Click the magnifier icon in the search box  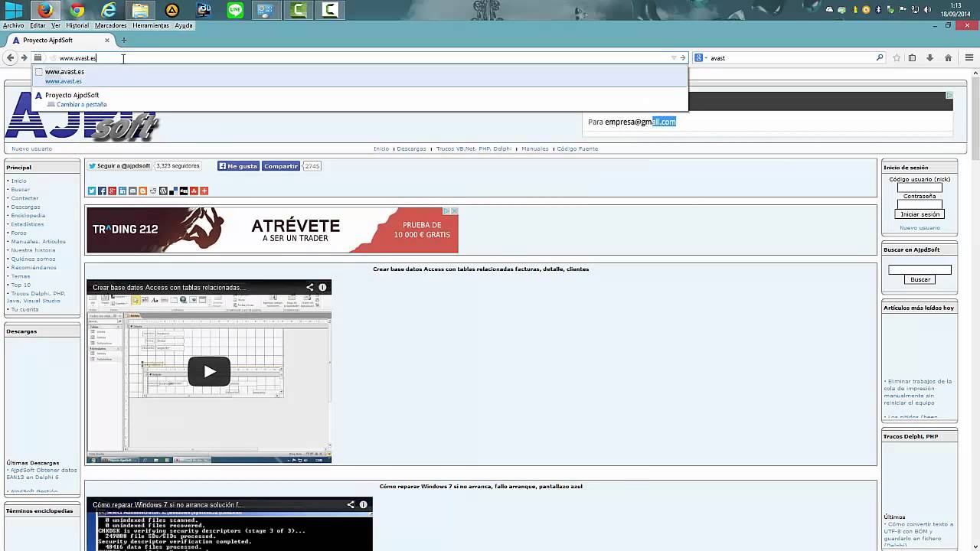879,57
